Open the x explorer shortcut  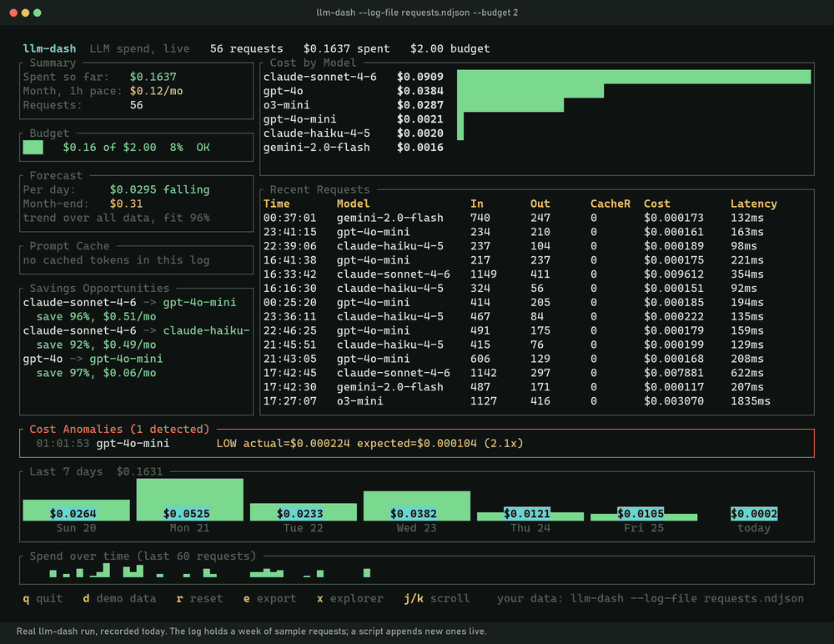click(x=350, y=598)
